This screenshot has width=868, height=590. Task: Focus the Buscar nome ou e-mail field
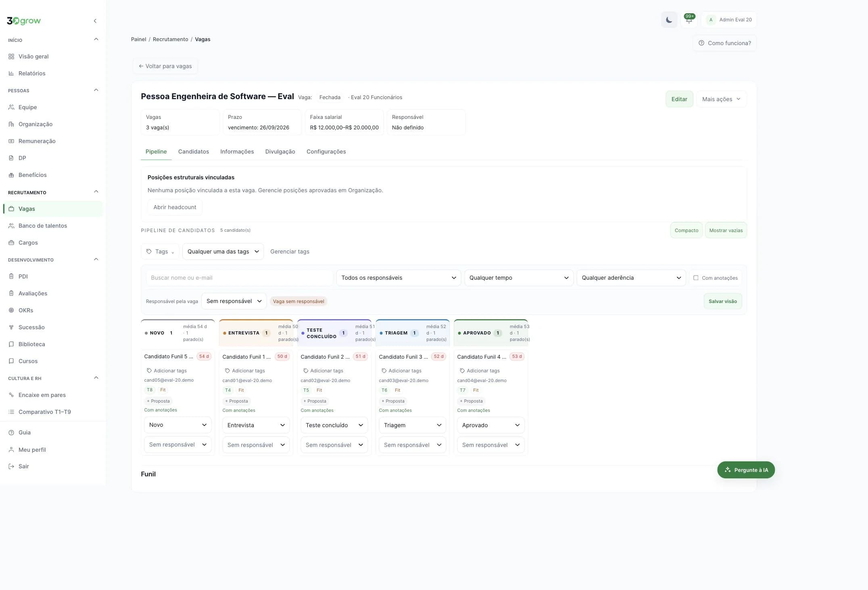coord(239,278)
